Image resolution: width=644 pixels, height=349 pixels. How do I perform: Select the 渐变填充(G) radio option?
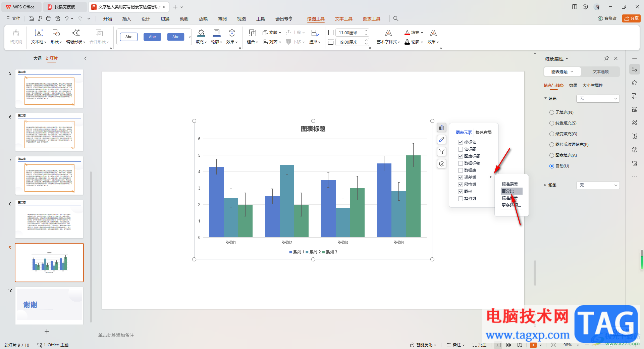[551, 134]
